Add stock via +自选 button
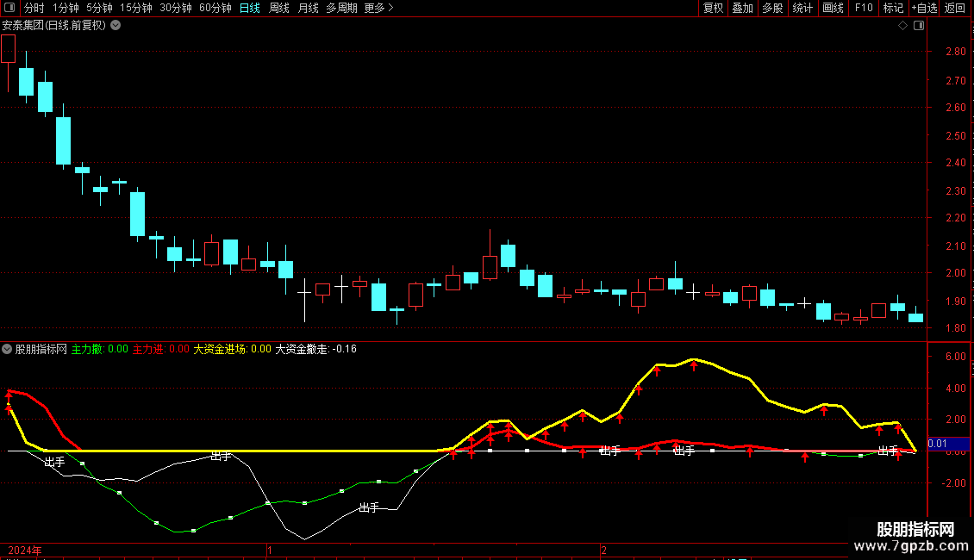974x560 pixels. [x=924, y=8]
